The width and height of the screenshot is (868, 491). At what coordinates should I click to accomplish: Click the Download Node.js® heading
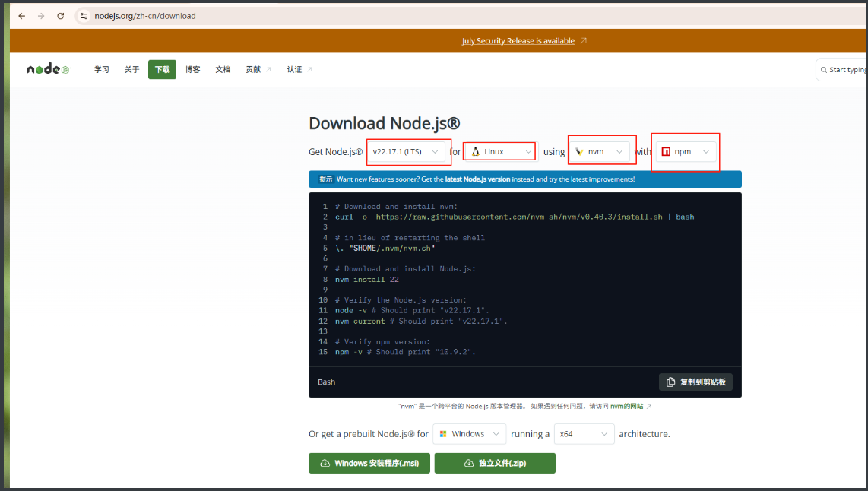384,123
